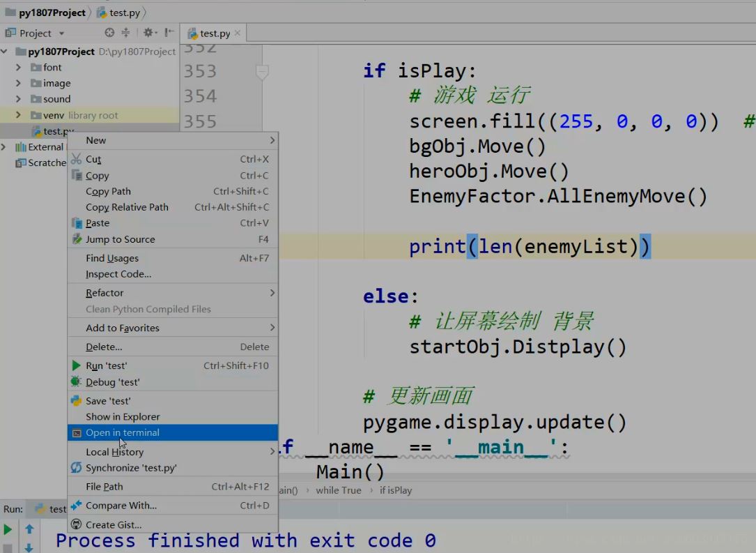Click the blue up-arrow in the Run panel
The height and width of the screenshot is (553, 756).
point(29,528)
